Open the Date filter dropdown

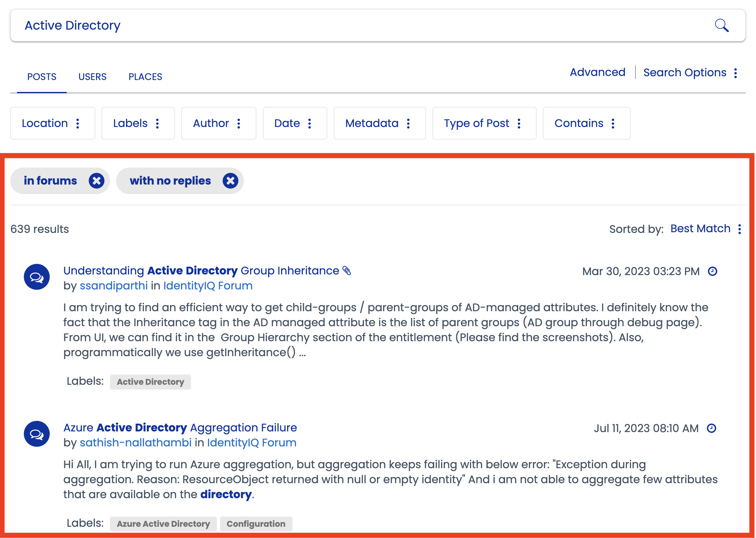click(x=295, y=123)
